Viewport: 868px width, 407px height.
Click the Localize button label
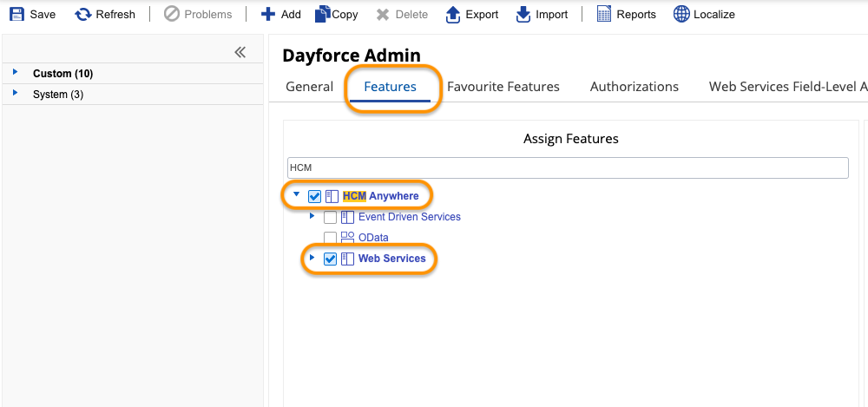click(714, 15)
